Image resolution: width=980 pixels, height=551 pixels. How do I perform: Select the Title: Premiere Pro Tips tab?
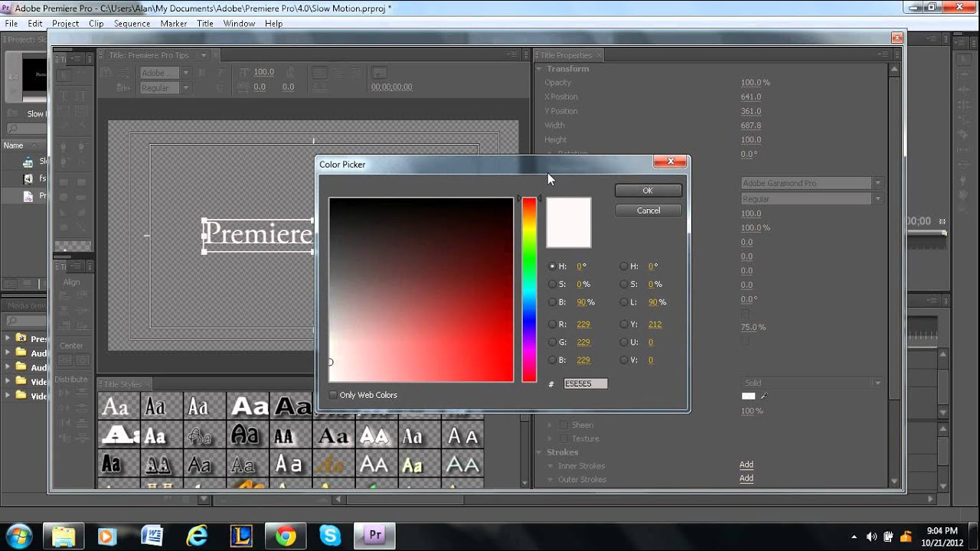tap(149, 55)
